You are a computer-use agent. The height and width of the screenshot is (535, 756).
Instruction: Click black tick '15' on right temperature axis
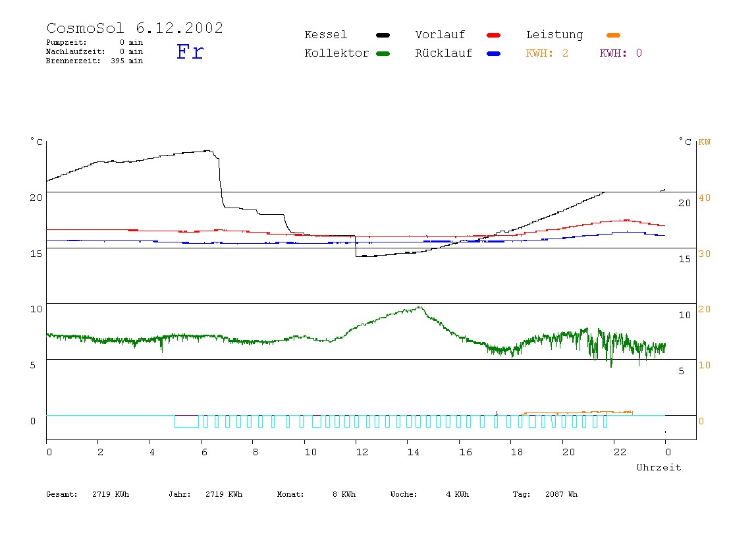685,259
